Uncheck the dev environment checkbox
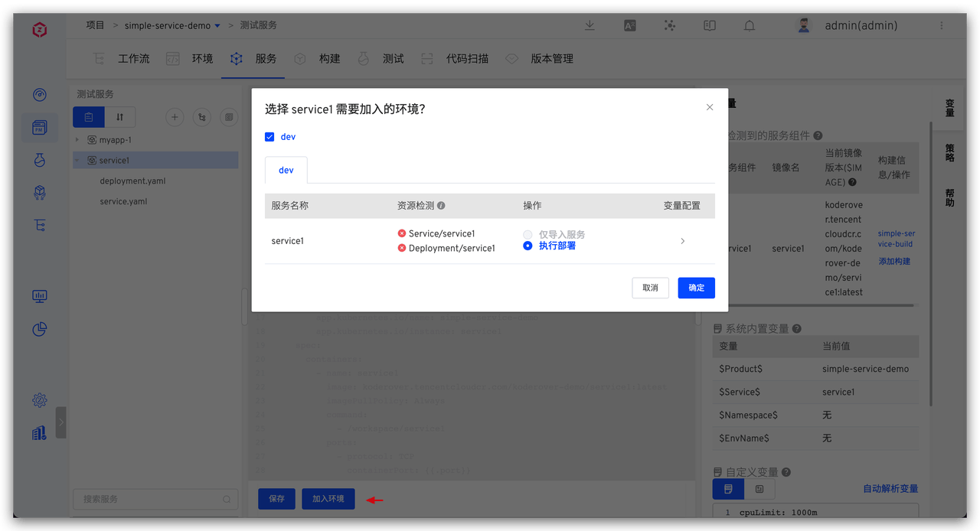Screen dimensions: 980x531 point(269,136)
